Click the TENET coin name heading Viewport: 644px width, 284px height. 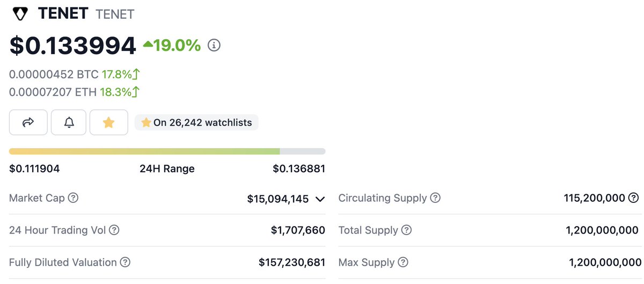click(63, 13)
